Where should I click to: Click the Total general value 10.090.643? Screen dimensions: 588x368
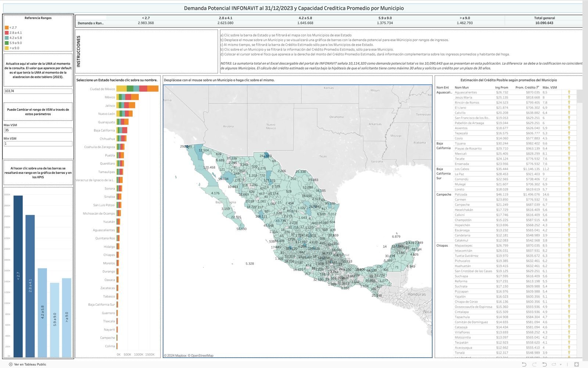click(x=544, y=23)
